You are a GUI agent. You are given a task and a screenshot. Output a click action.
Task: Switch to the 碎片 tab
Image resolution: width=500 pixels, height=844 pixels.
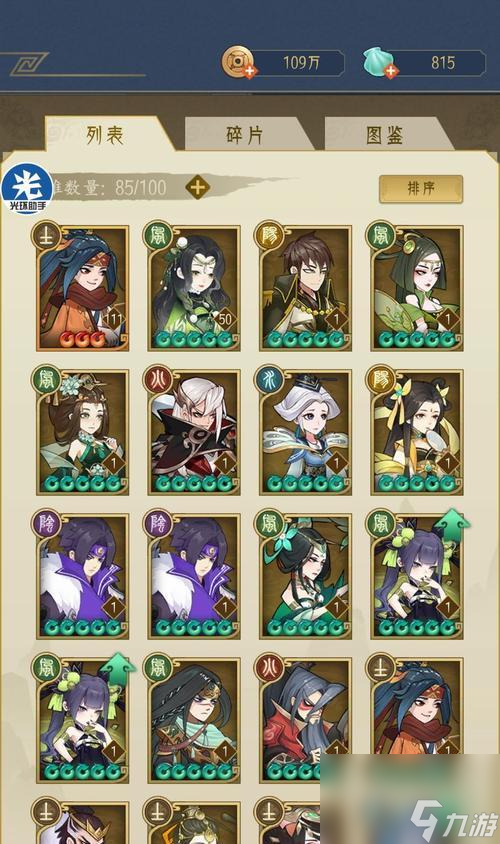245,135
